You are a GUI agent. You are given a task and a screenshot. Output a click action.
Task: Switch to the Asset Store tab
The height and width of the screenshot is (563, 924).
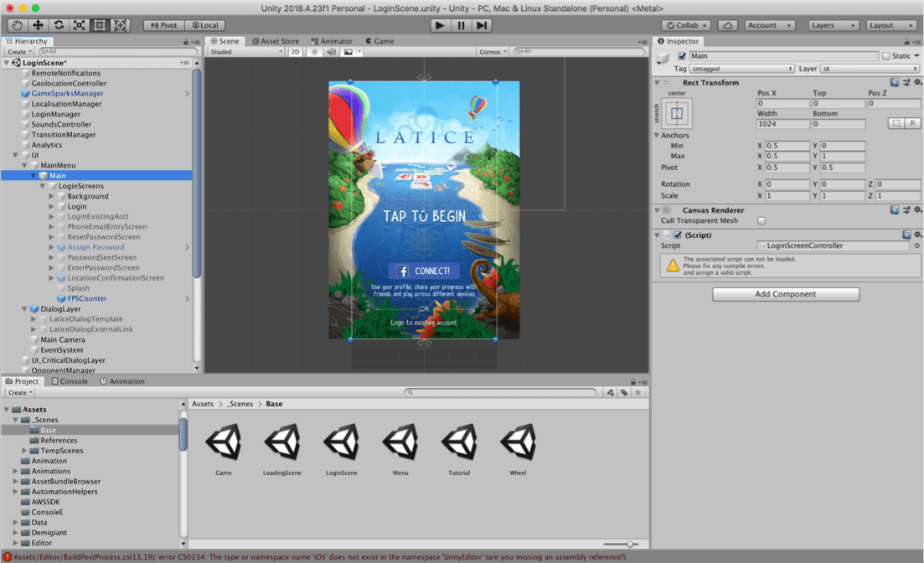click(276, 41)
